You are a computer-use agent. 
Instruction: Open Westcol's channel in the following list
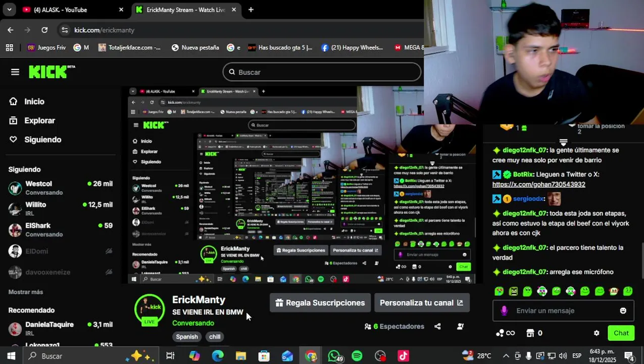(61, 188)
